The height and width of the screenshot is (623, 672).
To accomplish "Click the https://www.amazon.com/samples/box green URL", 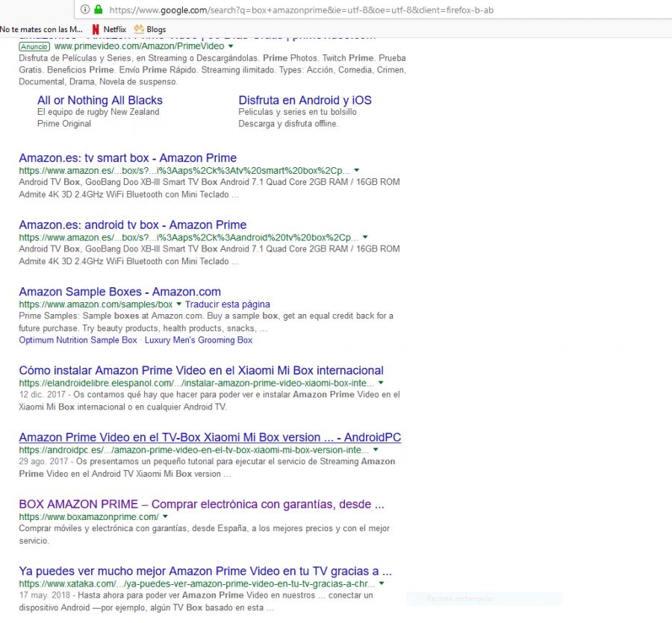I will (96, 304).
